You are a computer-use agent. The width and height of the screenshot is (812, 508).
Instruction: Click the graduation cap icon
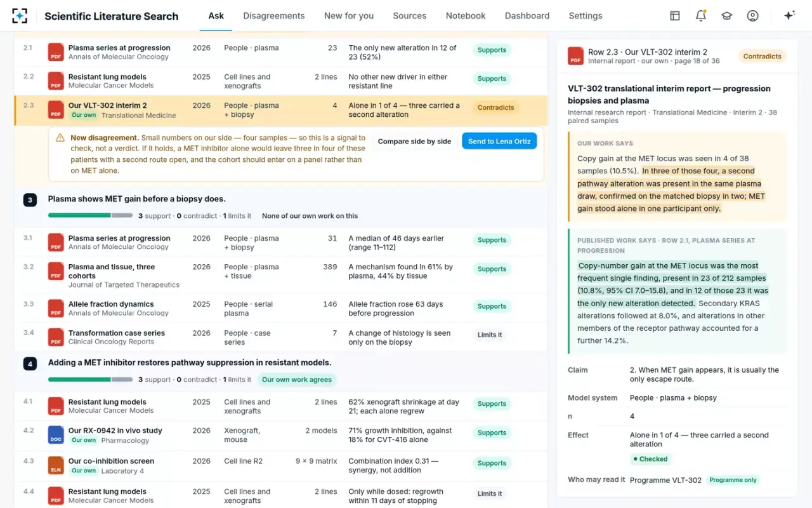[x=727, y=16]
